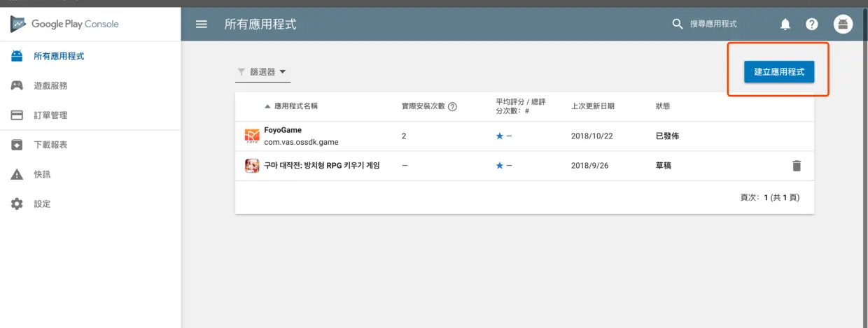The height and width of the screenshot is (328, 868).
Task: Open 구마 대작전: 방치형 RPG 키우기 게임 app
Action: pyautogui.click(x=322, y=166)
